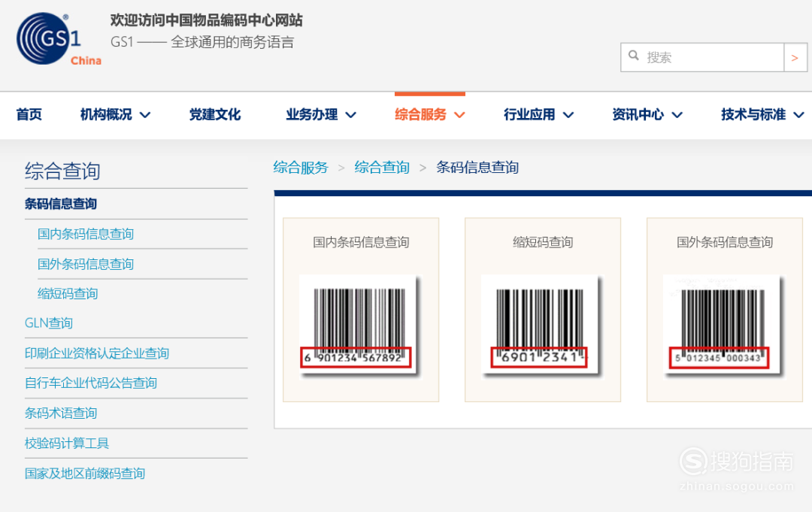Open the 校验码计算工具 sidebar link

click(67, 443)
